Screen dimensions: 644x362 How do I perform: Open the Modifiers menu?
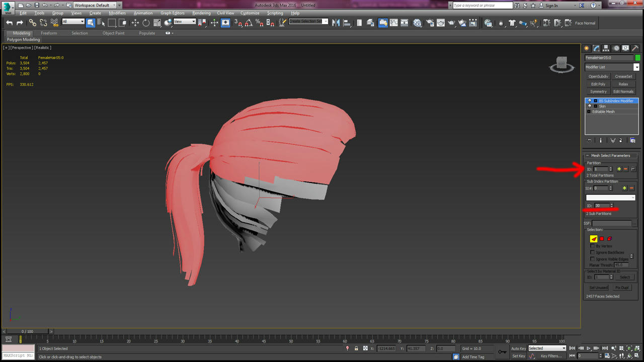pyautogui.click(x=117, y=13)
